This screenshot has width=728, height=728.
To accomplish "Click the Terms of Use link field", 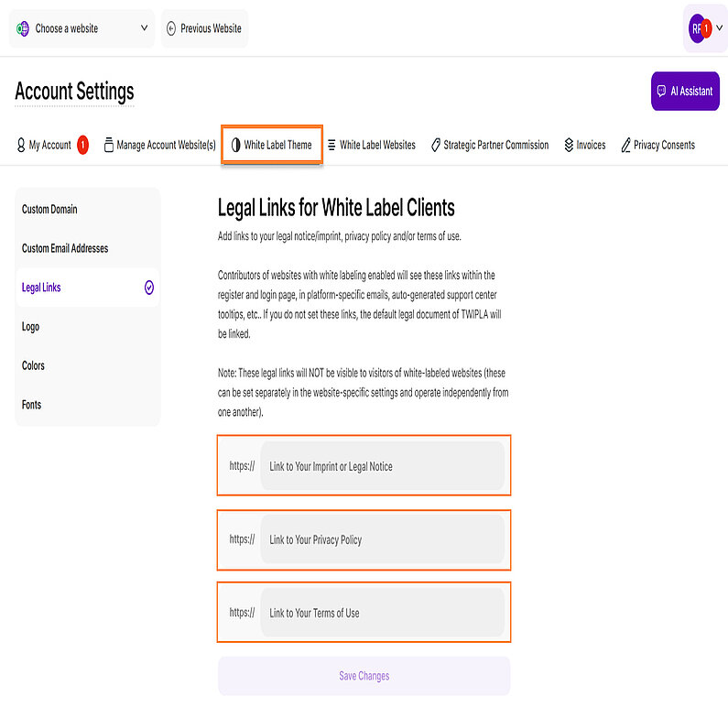I will (x=382, y=613).
